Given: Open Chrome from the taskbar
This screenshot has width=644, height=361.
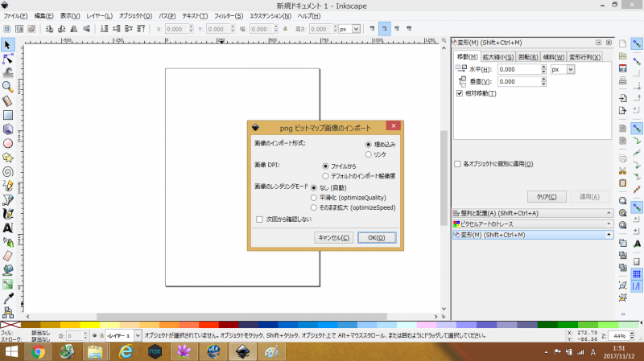Looking at the screenshot, I should (x=38, y=352).
